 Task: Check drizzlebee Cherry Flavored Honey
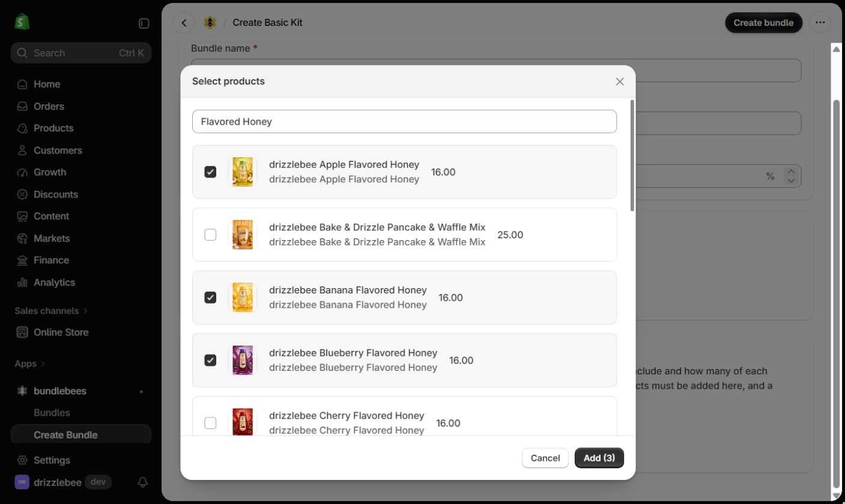pos(210,423)
